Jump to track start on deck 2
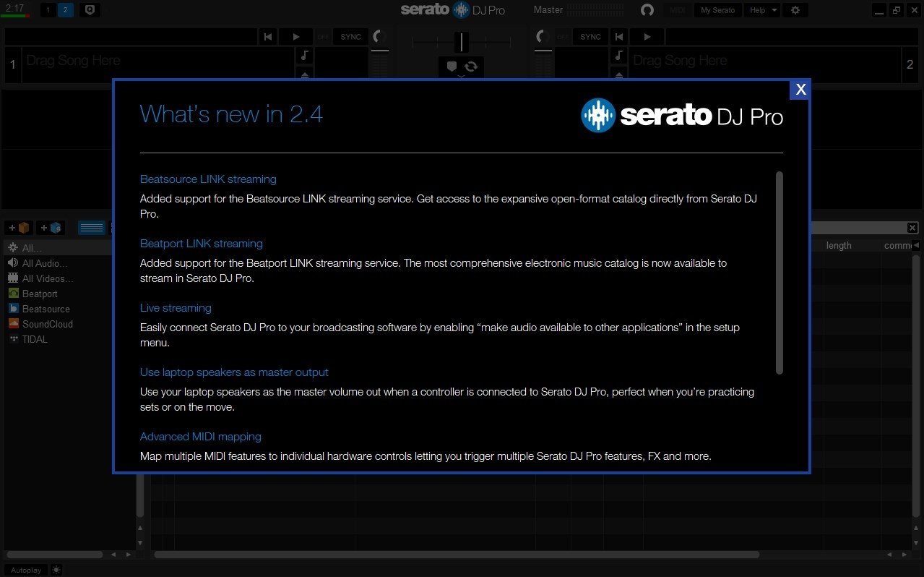The image size is (924, 577). point(619,37)
